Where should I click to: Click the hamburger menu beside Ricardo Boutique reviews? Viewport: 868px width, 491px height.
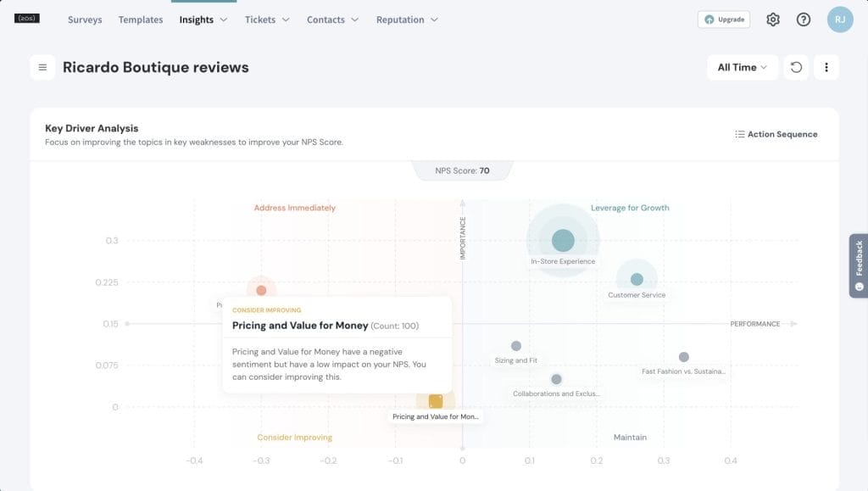tap(42, 67)
